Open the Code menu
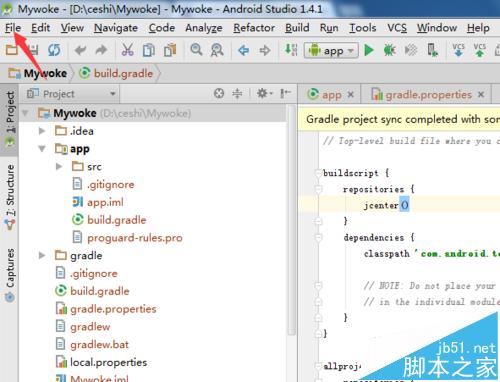This screenshot has height=382, width=500. tap(162, 28)
